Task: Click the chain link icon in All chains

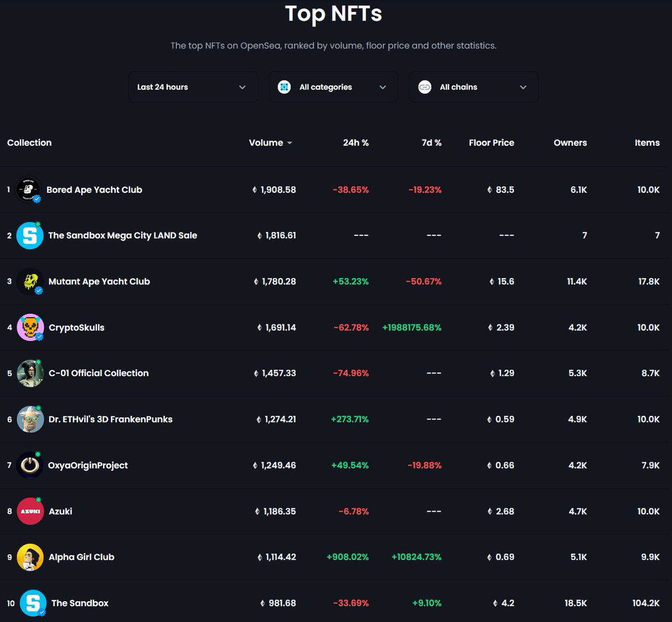Action: (425, 87)
